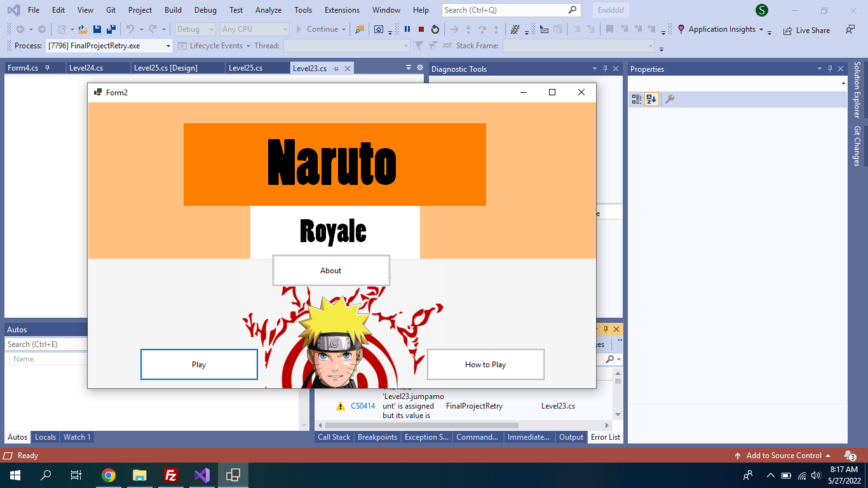
Task: Open File folder icon in toolbar
Action: (x=83, y=29)
